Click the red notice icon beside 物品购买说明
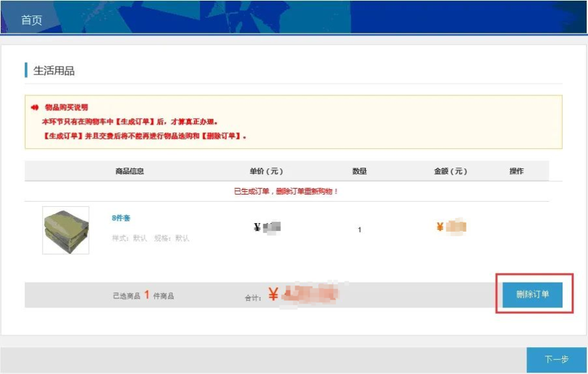Screen dimensions: 588x374 tap(35, 107)
